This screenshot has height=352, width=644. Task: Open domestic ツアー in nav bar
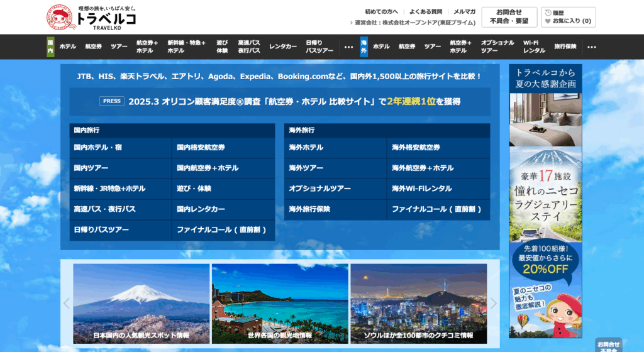(119, 47)
